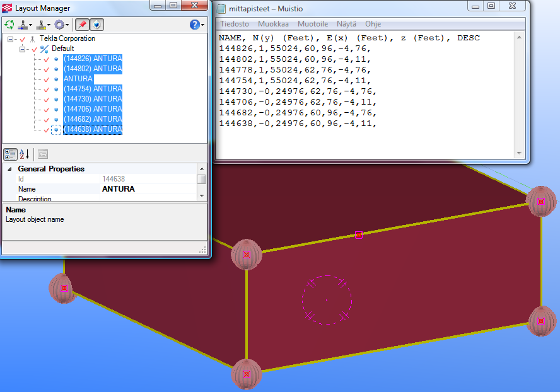Open the gear Settings icon
Screen dimensions: 560x392
click(59, 25)
